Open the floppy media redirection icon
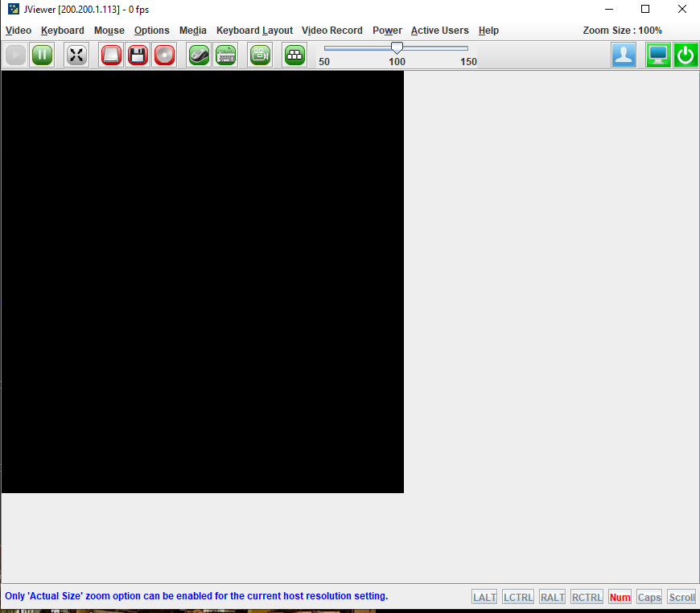700x613 pixels. (138, 55)
